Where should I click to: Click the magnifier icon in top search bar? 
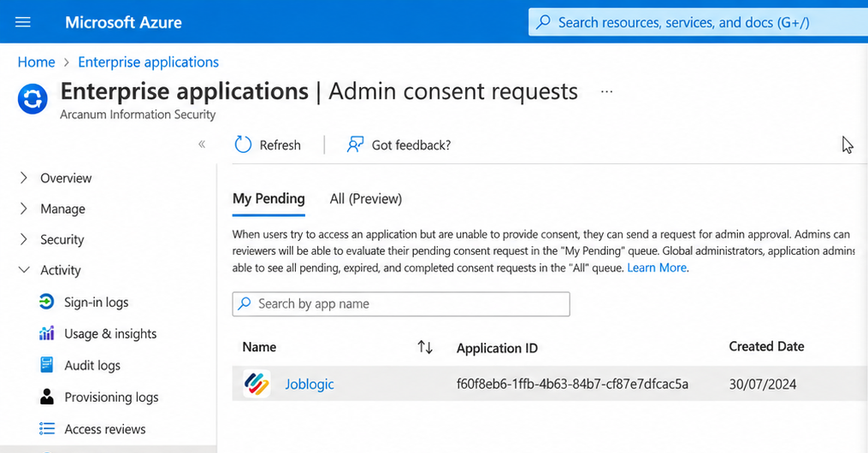(x=544, y=22)
